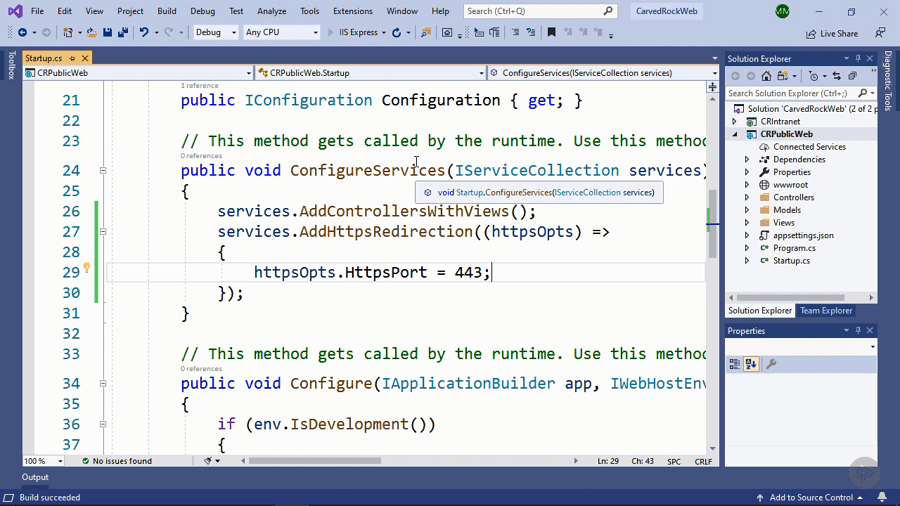Toggle the bookmark icon in toolbar

coord(552,33)
